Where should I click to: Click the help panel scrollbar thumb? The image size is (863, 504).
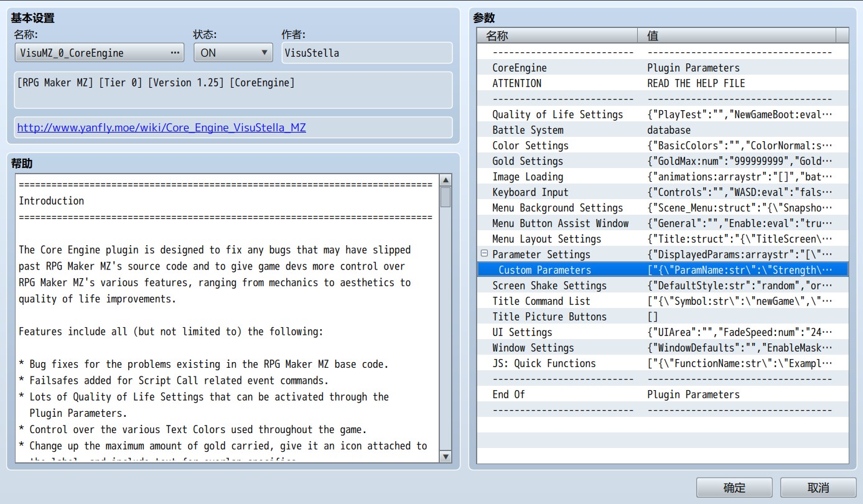445,197
